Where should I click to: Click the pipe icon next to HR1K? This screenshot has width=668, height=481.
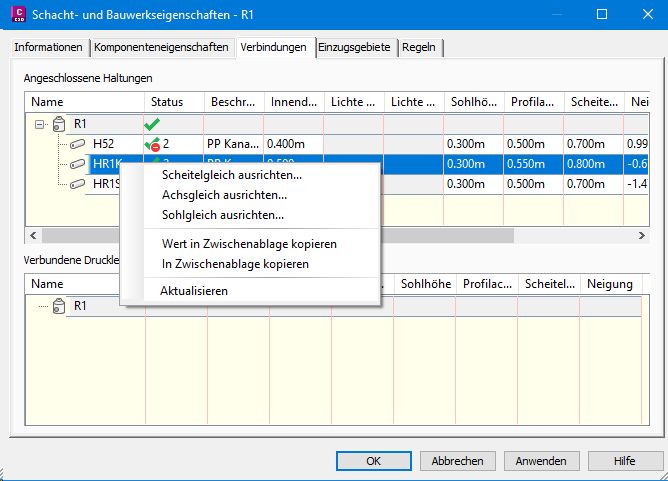pos(77,164)
